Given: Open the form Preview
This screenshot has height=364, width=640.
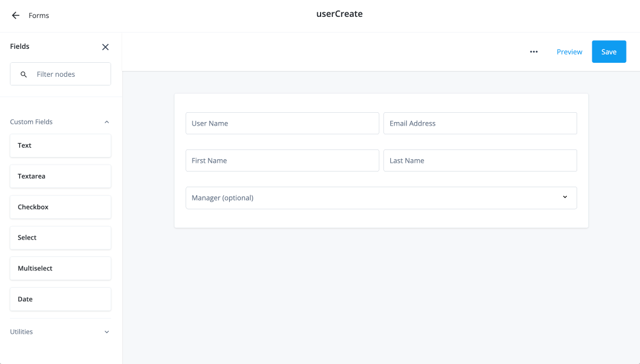Looking at the screenshot, I should (568, 52).
